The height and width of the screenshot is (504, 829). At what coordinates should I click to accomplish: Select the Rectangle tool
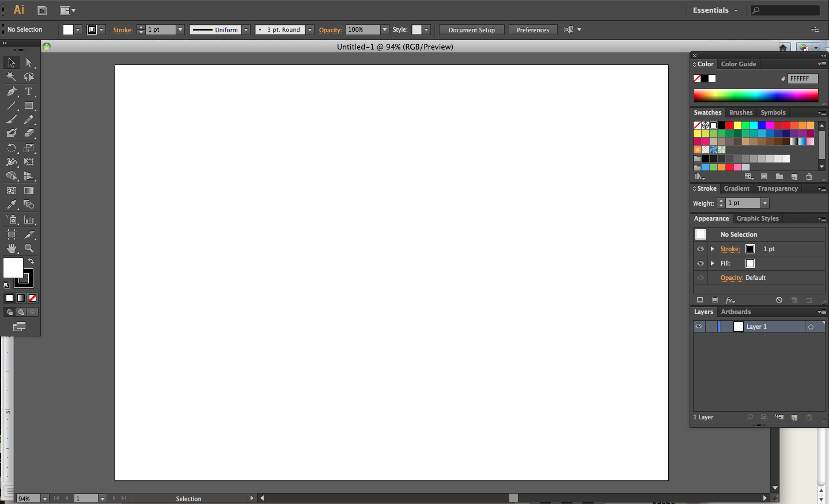coord(28,105)
